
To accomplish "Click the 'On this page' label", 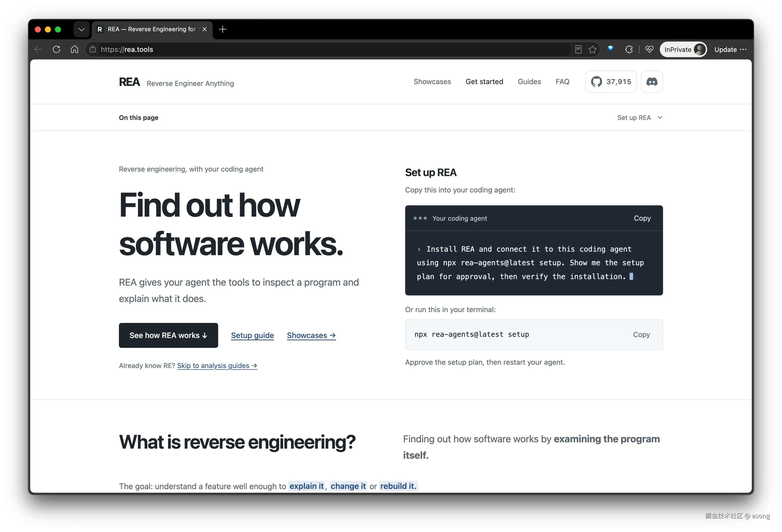I will [x=139, y=118].
